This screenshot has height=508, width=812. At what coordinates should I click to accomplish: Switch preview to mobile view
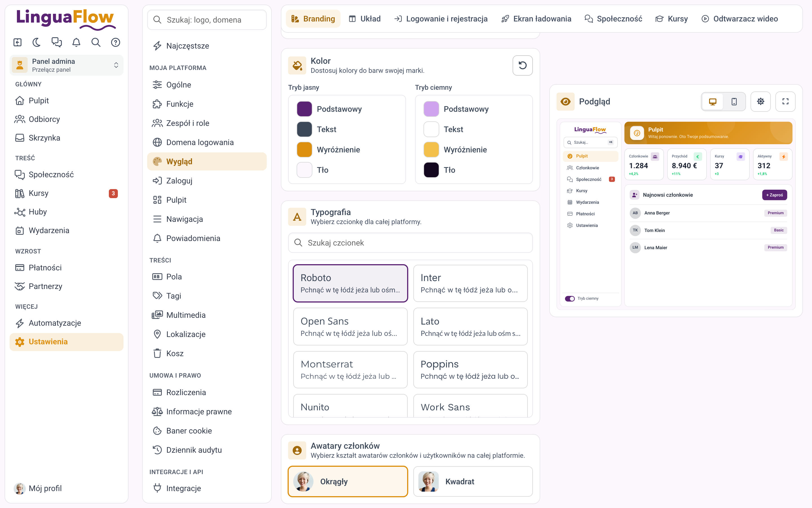pyautogui.click(x=734, y=102)
